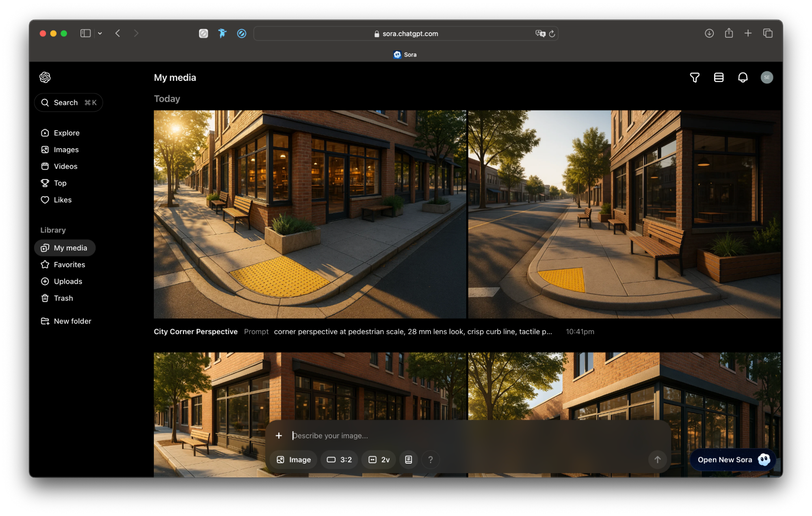
Task: Open the 3:2 aspect ratio dropdown
Action: tap(339, 460)
